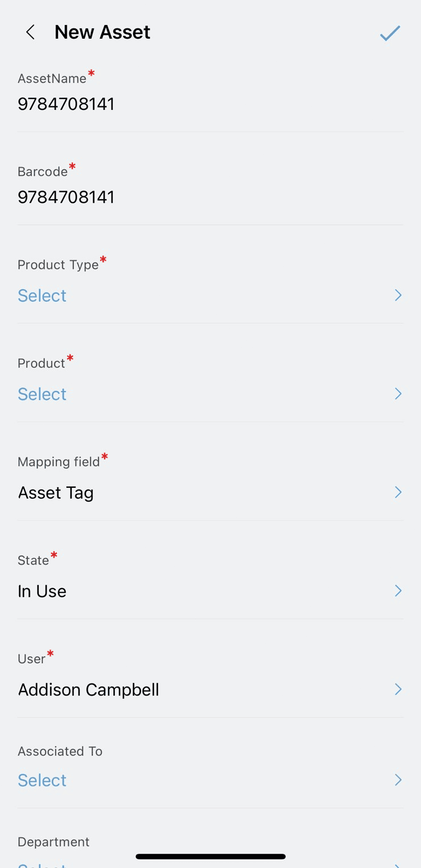421x868 pixels.
Task: Open Product selection chevron
Action: pyautogui.click(x=398, y=393)
